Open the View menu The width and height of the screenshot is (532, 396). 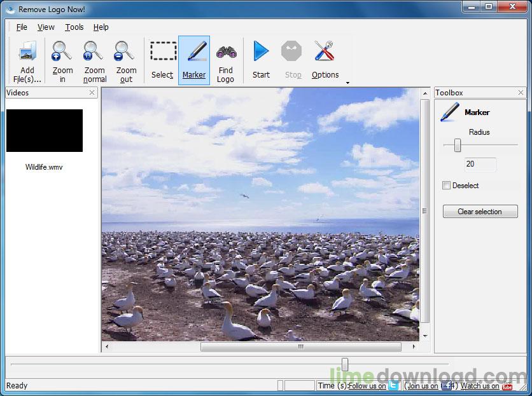(46, 27)
